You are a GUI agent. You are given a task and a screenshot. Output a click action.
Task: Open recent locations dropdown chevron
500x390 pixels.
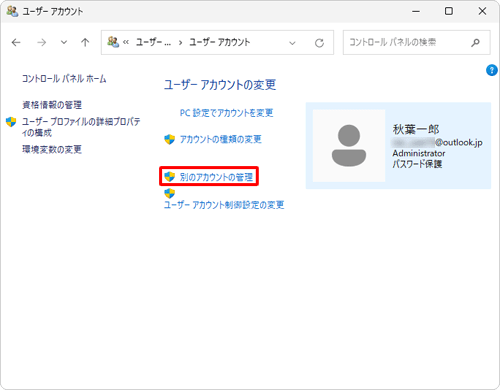pyautogui.click(x=64, y=42)
